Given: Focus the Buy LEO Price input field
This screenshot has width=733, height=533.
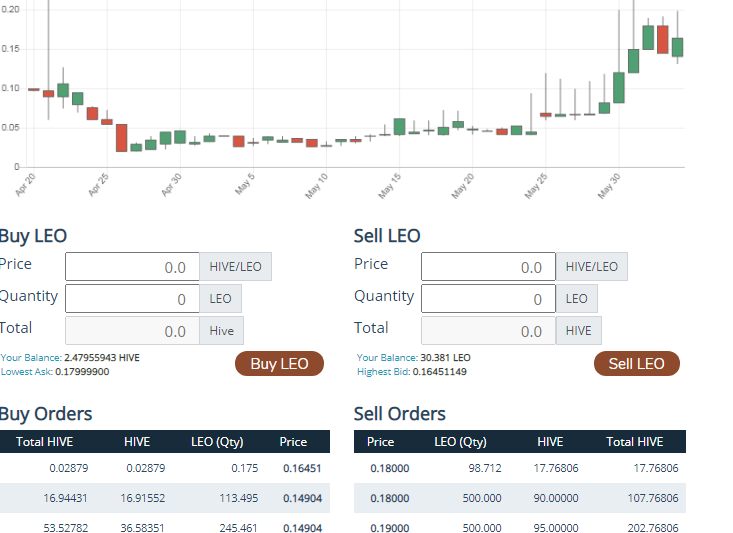Looking at the screenshot, I should [x=132, y=266].
